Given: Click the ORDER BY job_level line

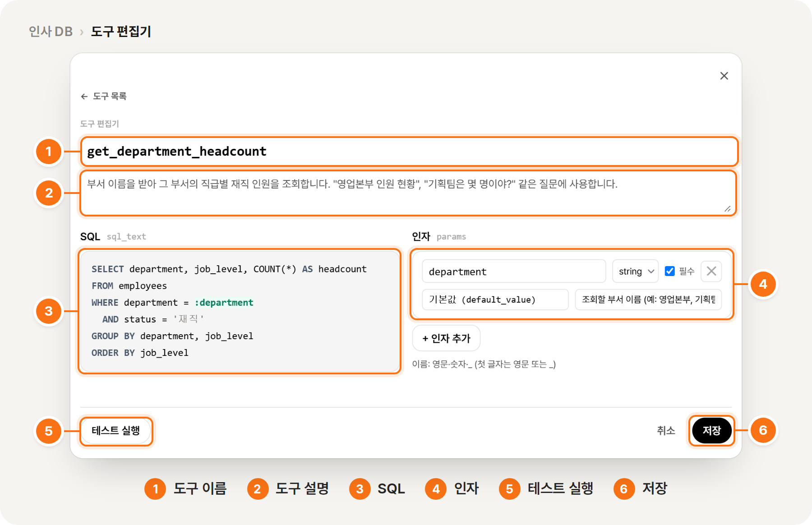Looking at the screenshot, I should [x=140, y=353].
